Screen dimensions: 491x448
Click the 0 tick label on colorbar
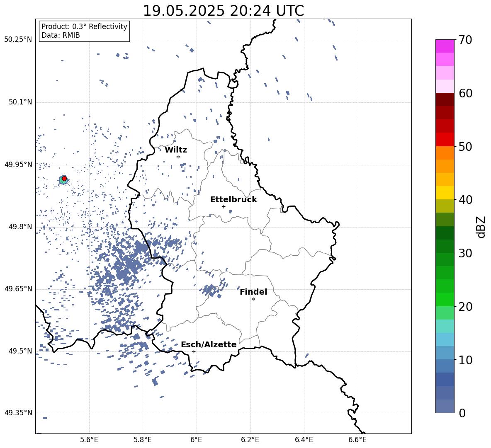[462, 413]
